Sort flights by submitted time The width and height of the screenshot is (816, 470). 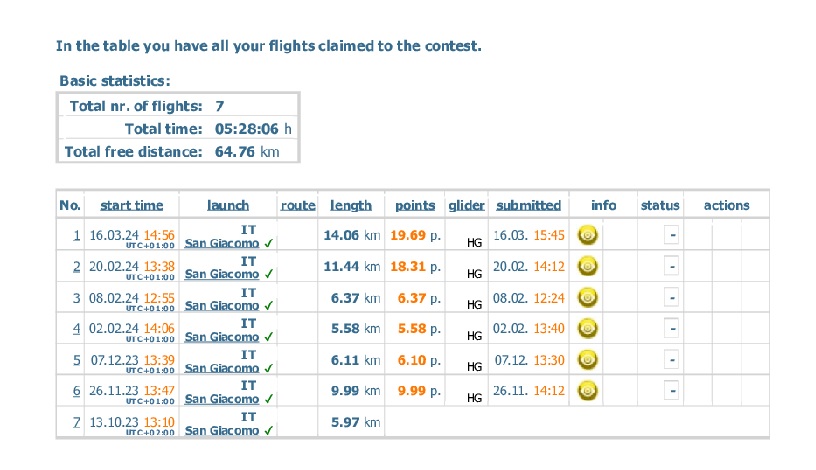[528, 206]
